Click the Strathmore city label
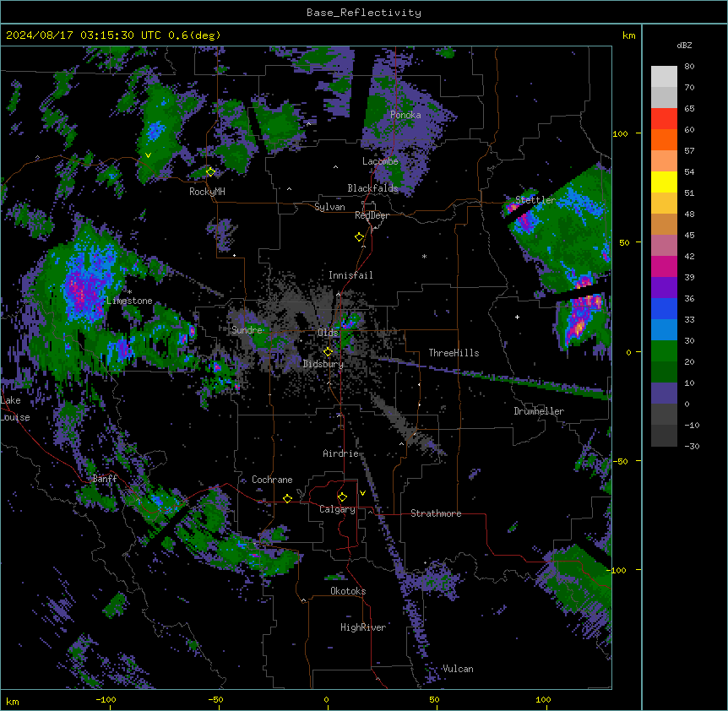The height and width of the screenshot is (711, 728). click(436, 513)
